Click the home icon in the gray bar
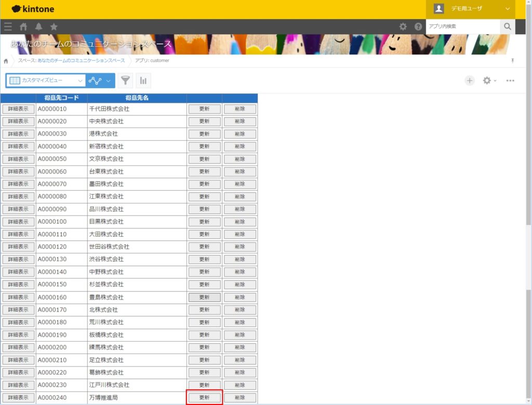The height and width of the screenshot is (405, 532). point(23,26)
